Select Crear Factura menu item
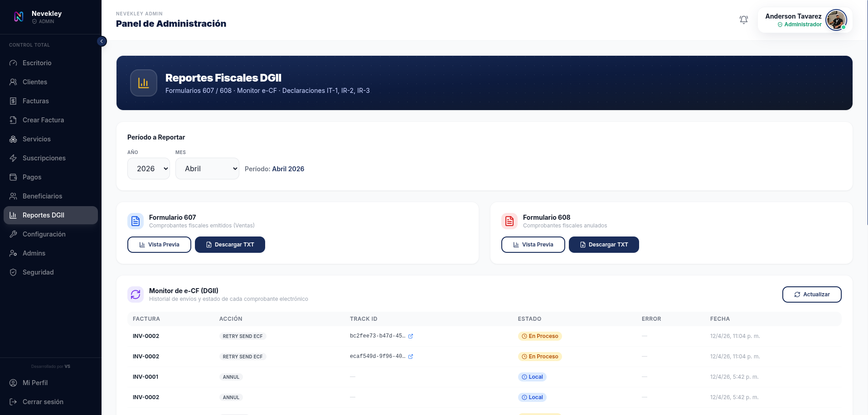Screen dimensions: 868x415 coord(51,120)
